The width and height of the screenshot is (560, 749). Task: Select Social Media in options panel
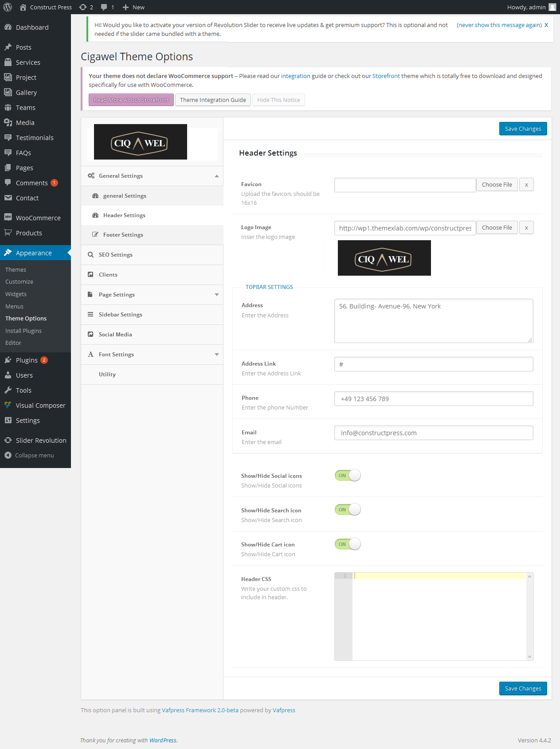pos(115,335)
